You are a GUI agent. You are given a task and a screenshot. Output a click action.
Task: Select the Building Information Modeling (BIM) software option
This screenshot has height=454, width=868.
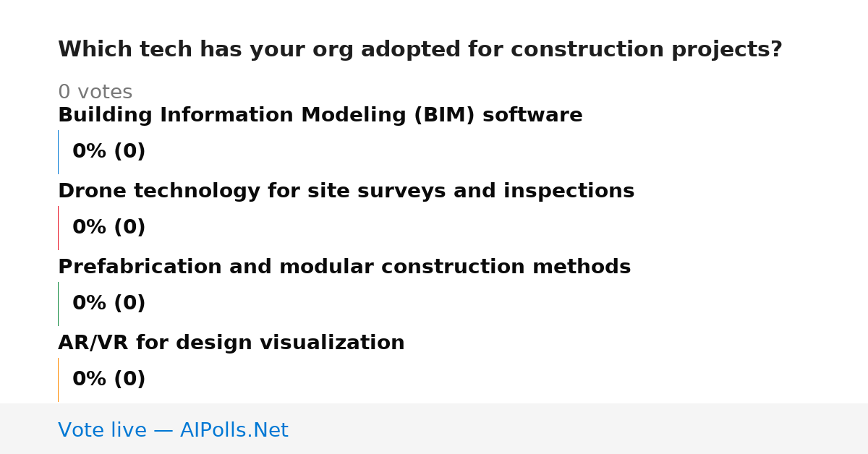point(320,116)
